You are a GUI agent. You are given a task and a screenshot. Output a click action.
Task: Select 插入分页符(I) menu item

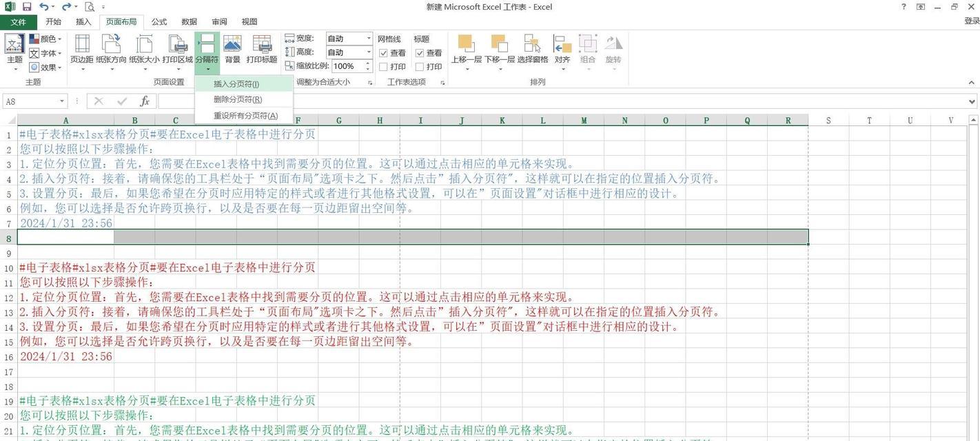(245, 84)
